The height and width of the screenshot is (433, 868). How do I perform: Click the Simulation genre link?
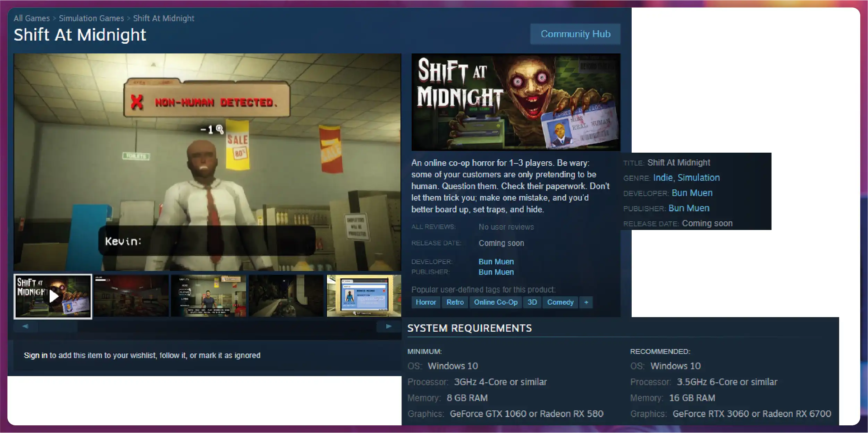(698, 178)
